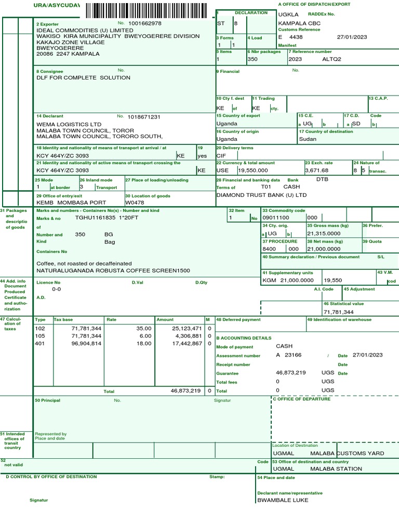
Task: Select the container mark TGHU1161835
Action: [x=96, y=218]
